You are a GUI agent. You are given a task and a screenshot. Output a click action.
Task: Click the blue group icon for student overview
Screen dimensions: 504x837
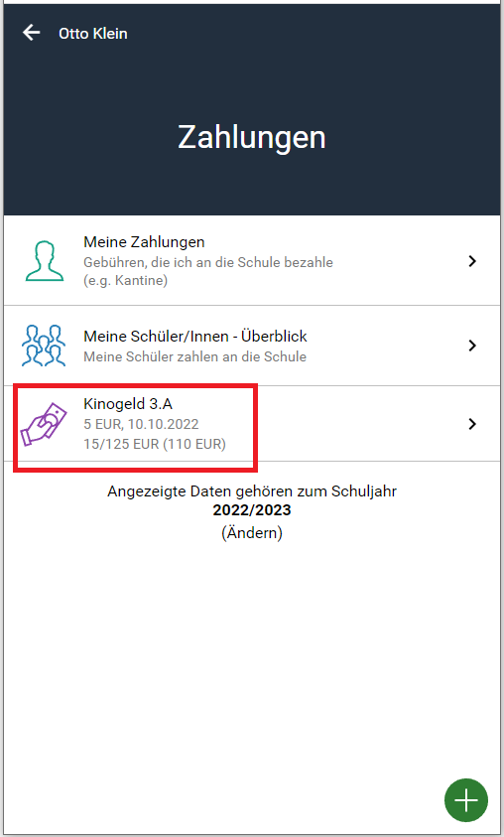[x=44, y=346]
